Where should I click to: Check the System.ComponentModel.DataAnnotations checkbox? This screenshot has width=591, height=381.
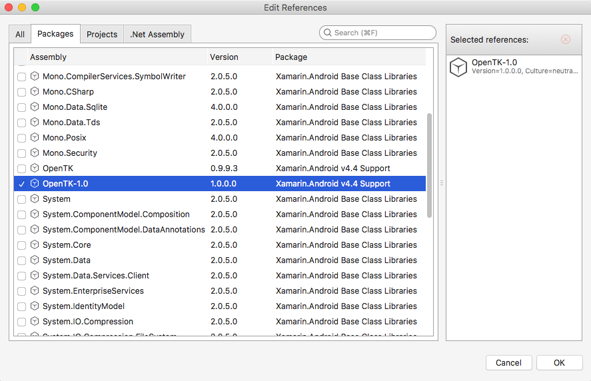[x=21, y=230]
